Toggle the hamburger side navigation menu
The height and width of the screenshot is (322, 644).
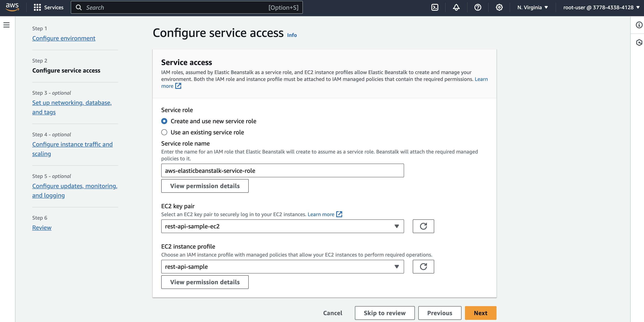coord(6,25)
